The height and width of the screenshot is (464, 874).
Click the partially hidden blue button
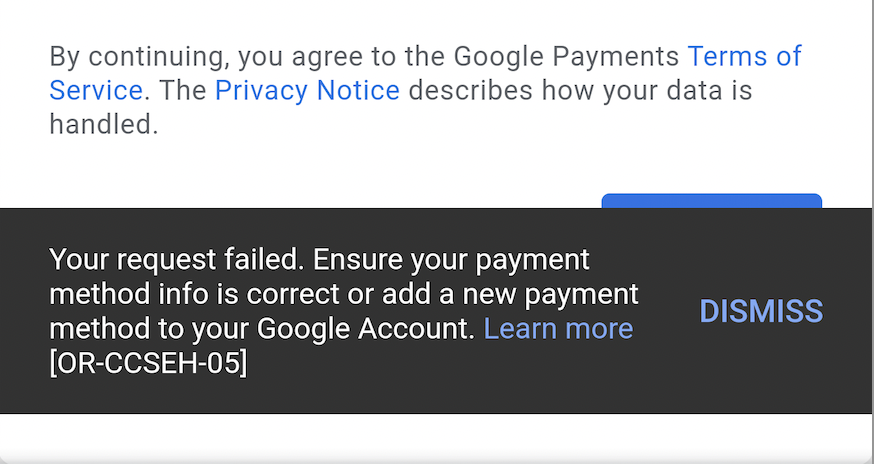coord(712,201)
